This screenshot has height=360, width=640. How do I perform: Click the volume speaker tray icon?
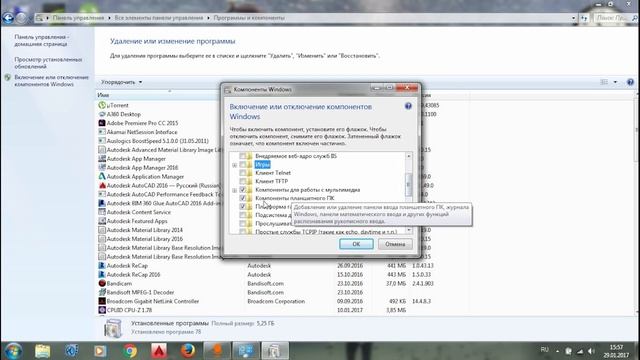point(591,351)
